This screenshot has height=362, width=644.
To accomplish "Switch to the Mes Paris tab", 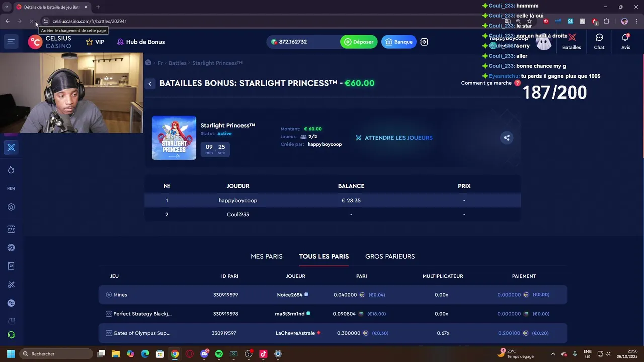I will click(267, 256).
